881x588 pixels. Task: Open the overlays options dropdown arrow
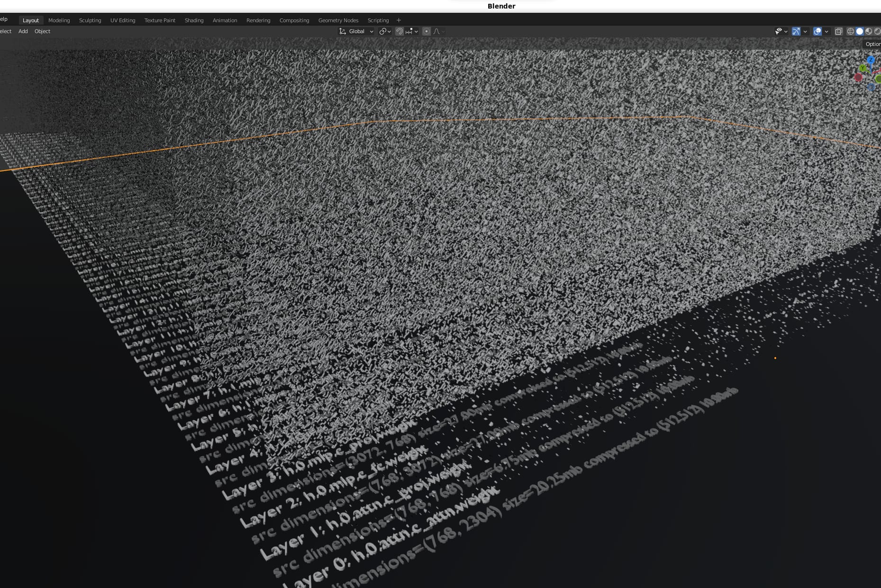coord(827,31)
